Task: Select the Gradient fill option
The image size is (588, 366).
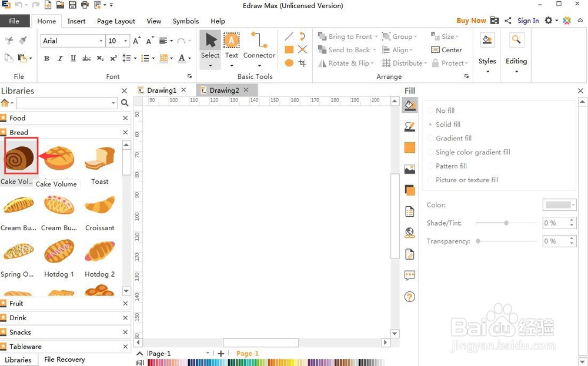Action: point(450,138)
